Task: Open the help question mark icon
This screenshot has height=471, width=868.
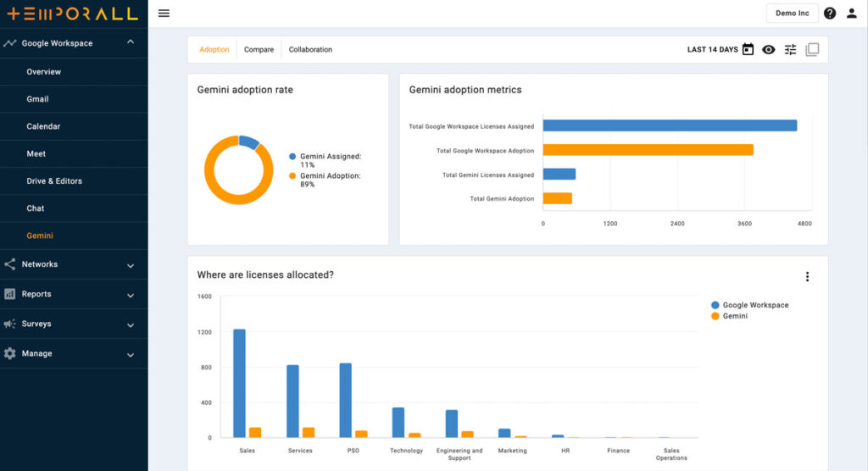Action: pyautogui.click(x=829, y=14)
